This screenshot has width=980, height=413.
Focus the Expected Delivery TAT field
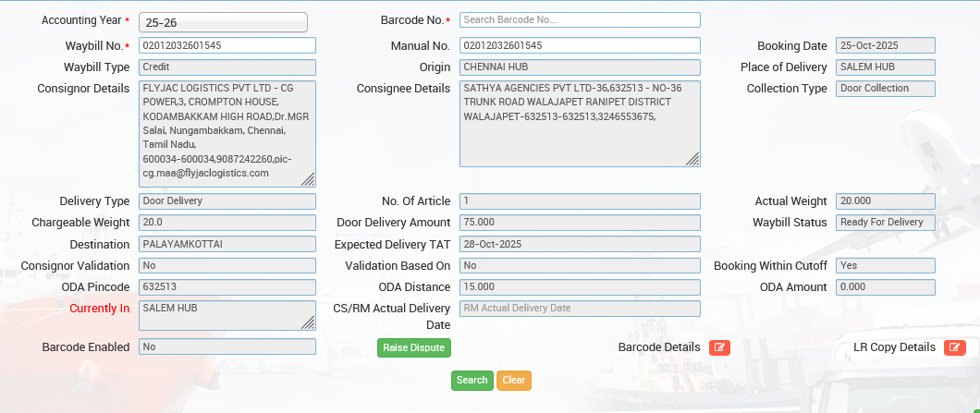580,244
